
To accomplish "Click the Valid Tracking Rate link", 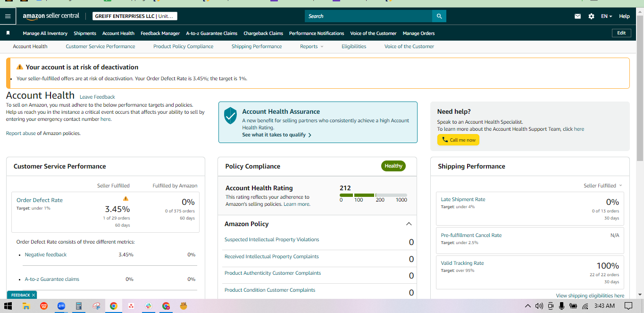I will 462,263.
